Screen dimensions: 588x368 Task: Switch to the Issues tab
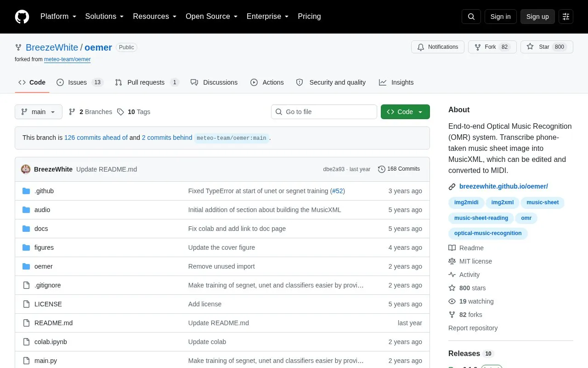pos(80,82)
